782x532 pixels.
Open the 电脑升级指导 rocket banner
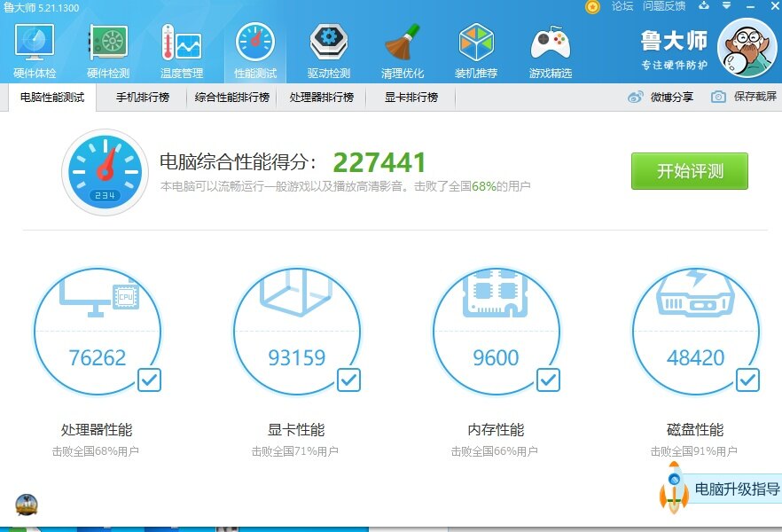722,489
